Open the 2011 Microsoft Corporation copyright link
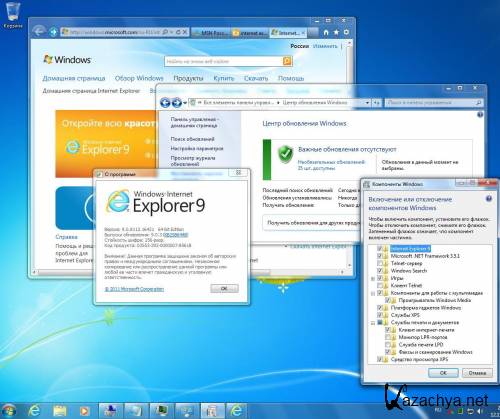Viewport: 500px width, 419px height. coord(134,289)
